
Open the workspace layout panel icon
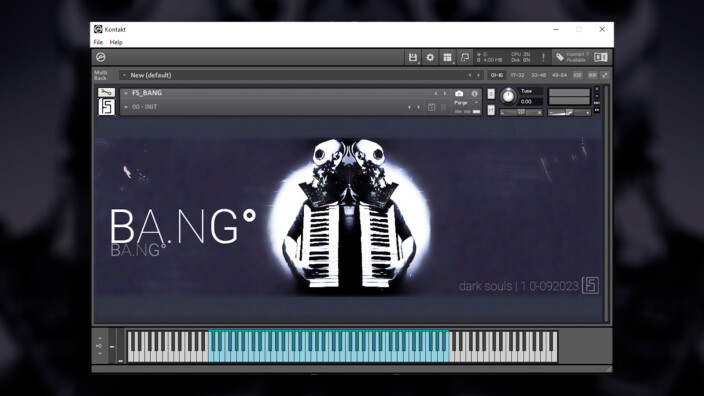[x=447, y=57]
